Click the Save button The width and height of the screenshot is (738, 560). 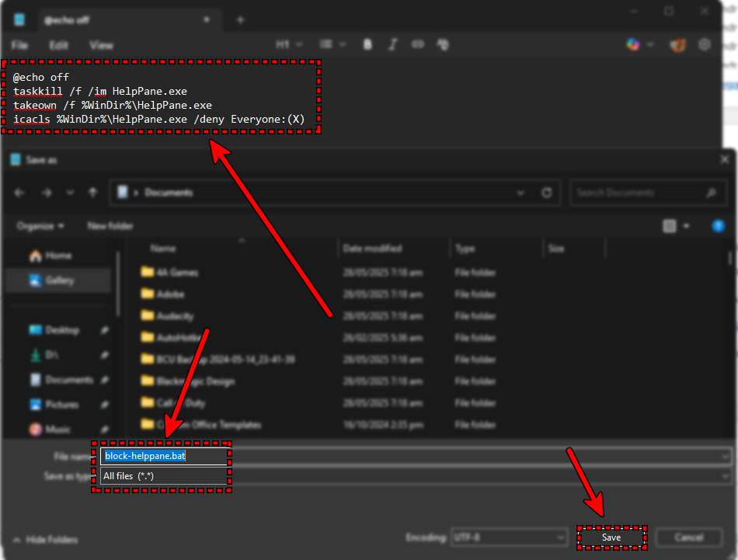click(611, 537)
